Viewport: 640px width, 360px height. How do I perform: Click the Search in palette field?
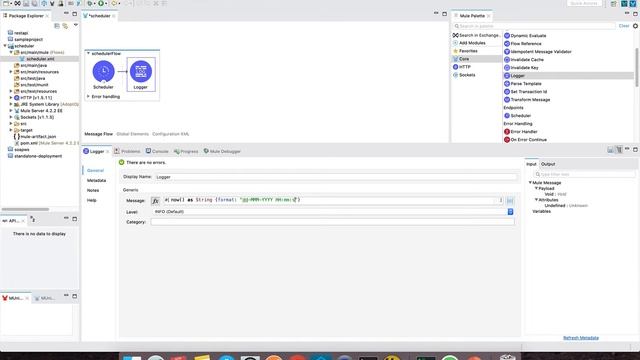point(534,26)
